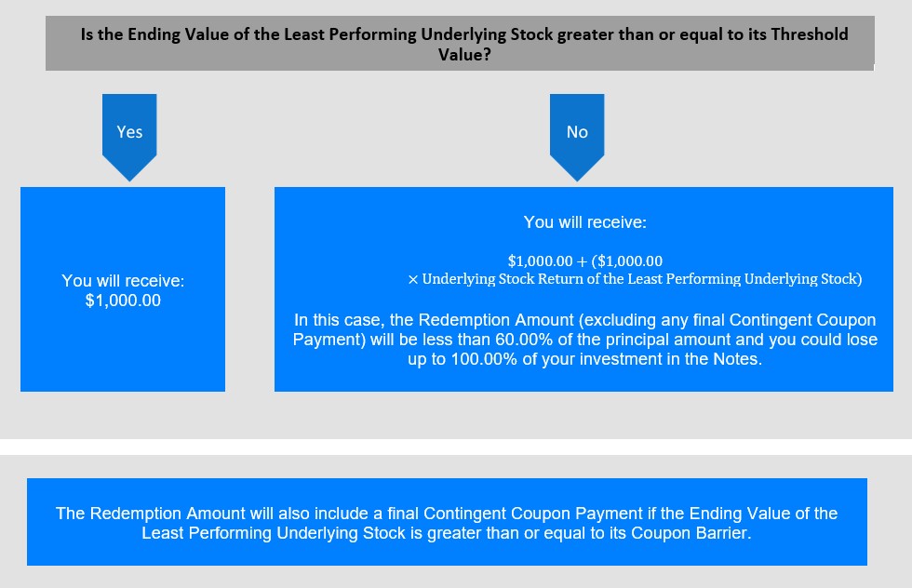Click the "× Underlying Stock Return" formula line
Viewport: 912px width, 588px height.
click(635, 279)
